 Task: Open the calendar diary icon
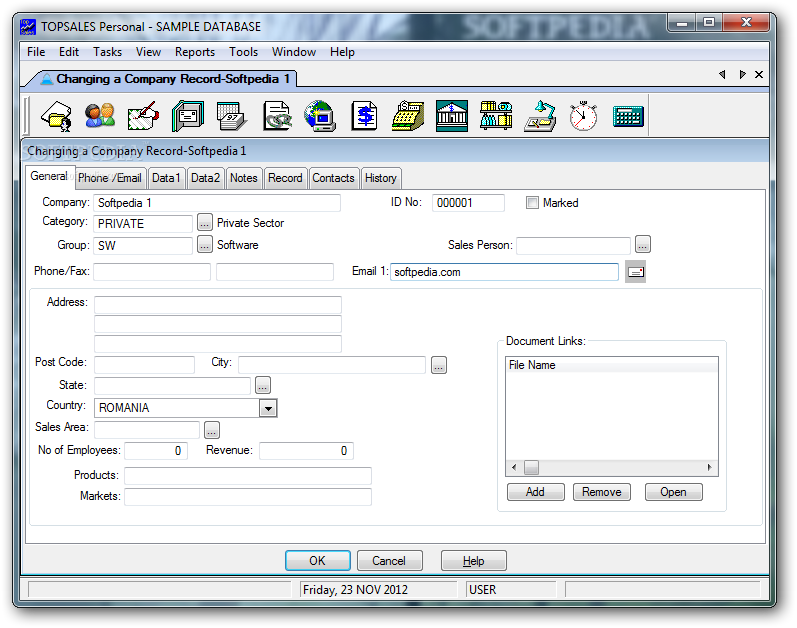pyautogui.click(x=231, y=116)
